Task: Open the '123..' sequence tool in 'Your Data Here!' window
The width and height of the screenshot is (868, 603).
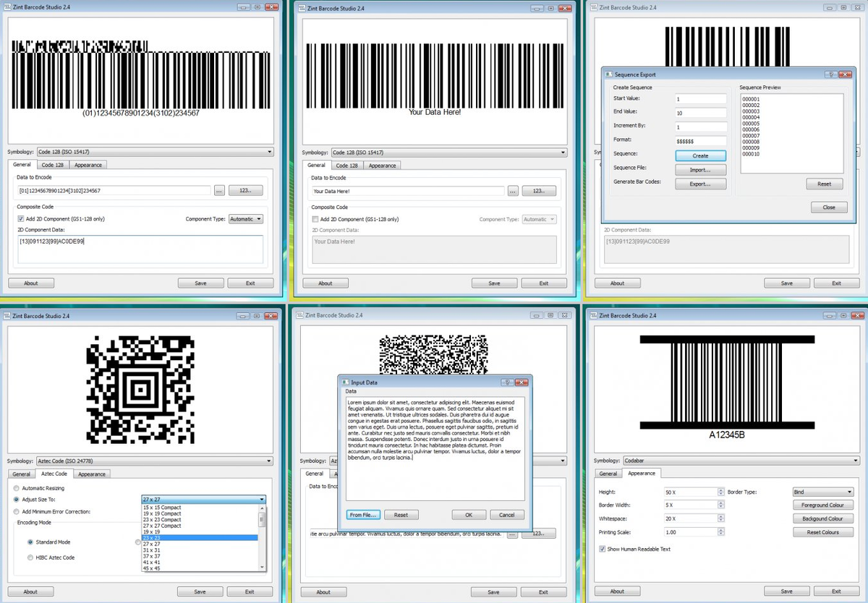Action: click(x=539, y=191)
